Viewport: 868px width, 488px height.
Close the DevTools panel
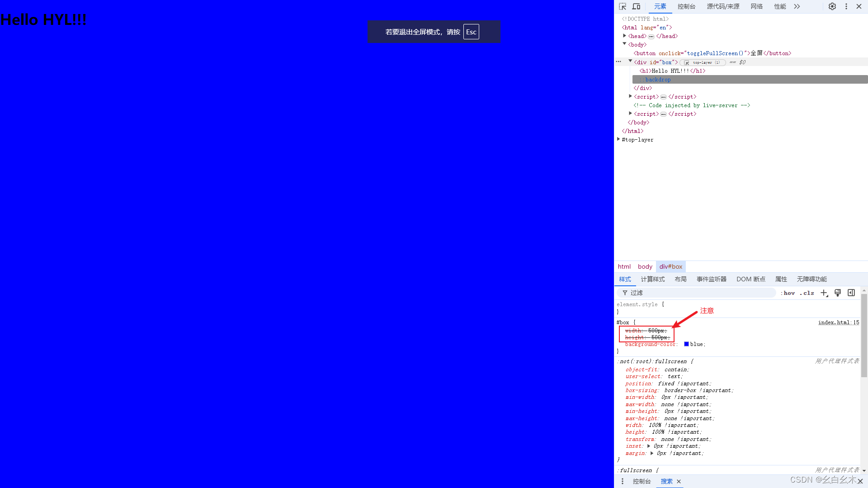click(x=859, y=6)
